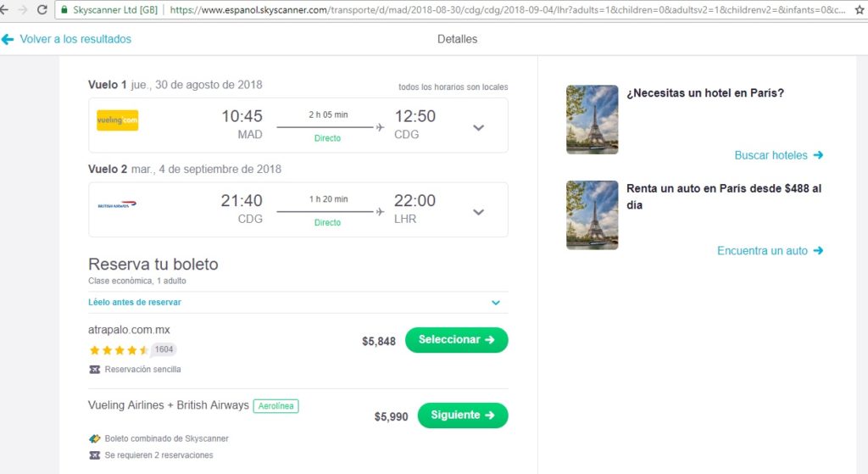Screen dimensions: 868x474
Task: Click the Se requieren 2 reservaciones icon
Action: click(95, 455)
